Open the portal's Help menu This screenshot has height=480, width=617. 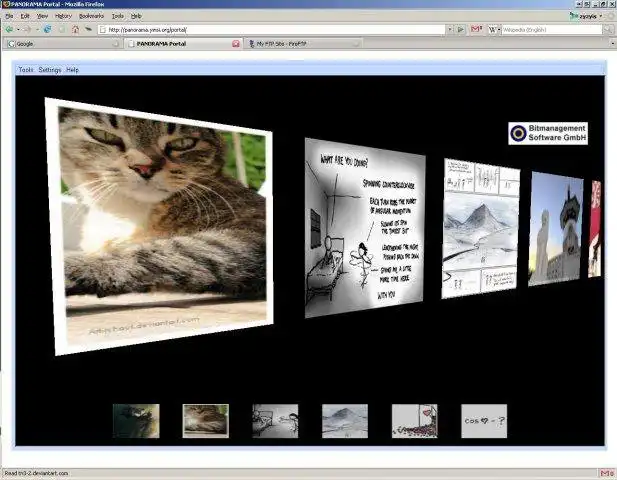pyautogui.click(x=72, y=70)
